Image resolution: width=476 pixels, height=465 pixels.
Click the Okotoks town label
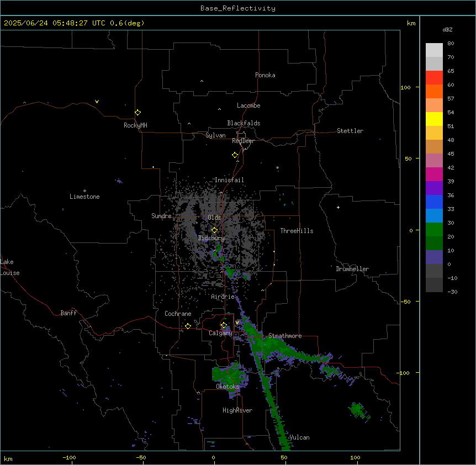pyautogui.click(x=228, y=387)
